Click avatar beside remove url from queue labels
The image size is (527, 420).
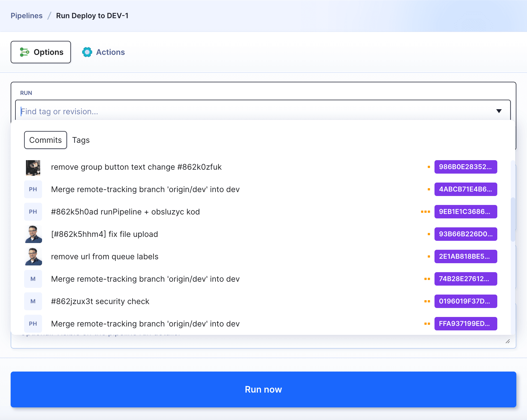pos(33,256)
